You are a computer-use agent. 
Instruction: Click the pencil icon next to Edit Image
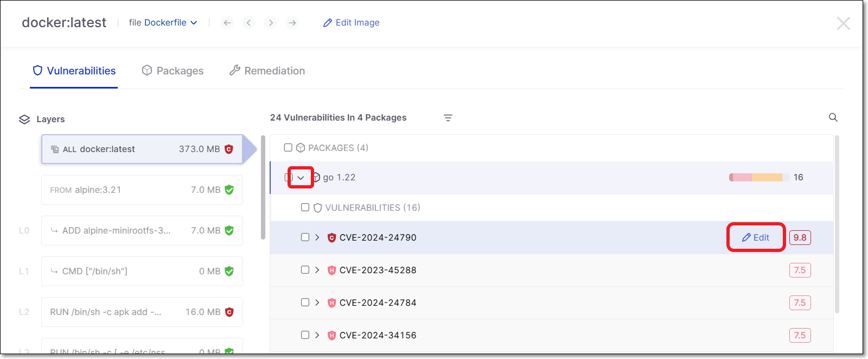click(327, 23)
